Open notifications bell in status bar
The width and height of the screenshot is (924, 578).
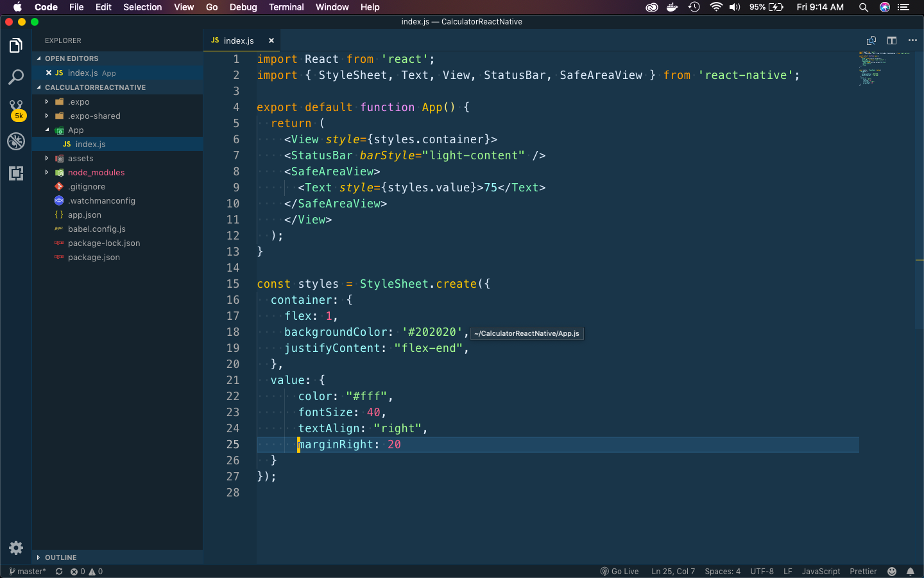911,572
